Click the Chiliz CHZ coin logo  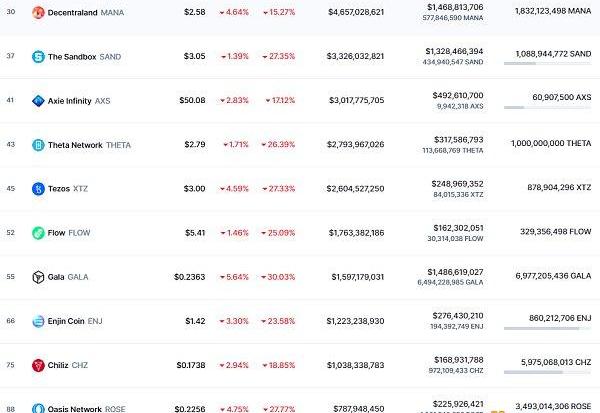[x=38, y=365]
